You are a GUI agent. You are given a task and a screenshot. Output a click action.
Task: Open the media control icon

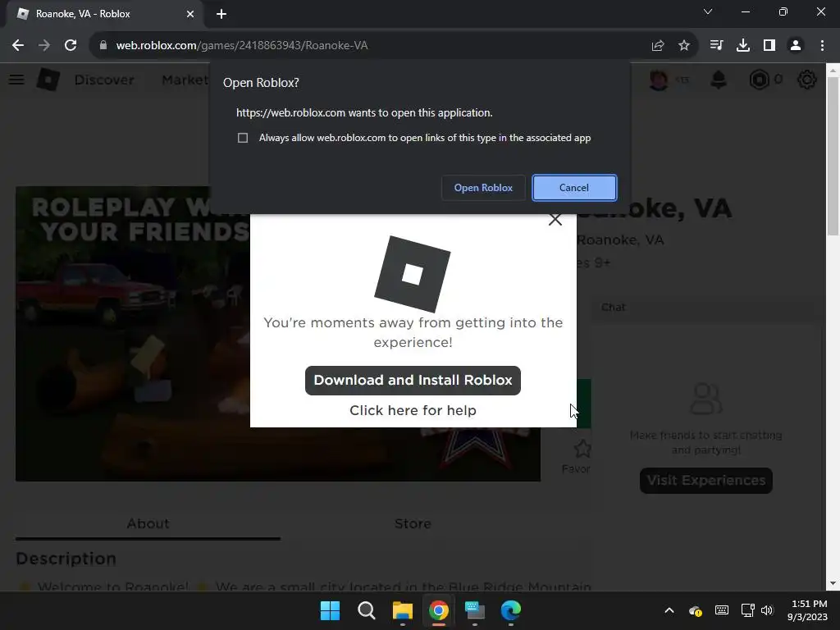716,46
